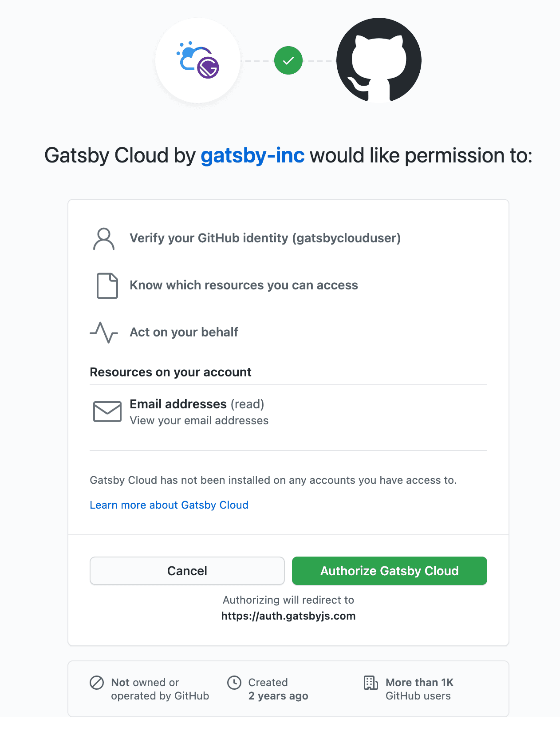Click the person icon beside Verify identity

point(104,239)
